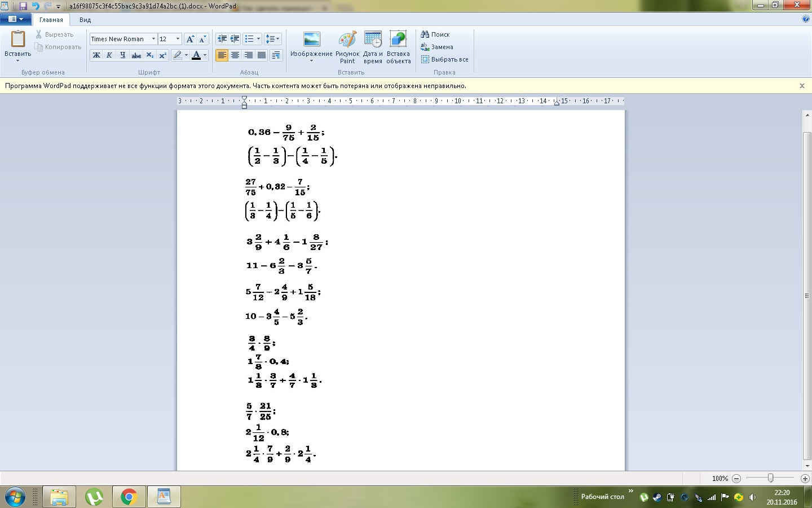Click the increase indent icon
This screenshot has height=508, width=812.
(235, 39)
